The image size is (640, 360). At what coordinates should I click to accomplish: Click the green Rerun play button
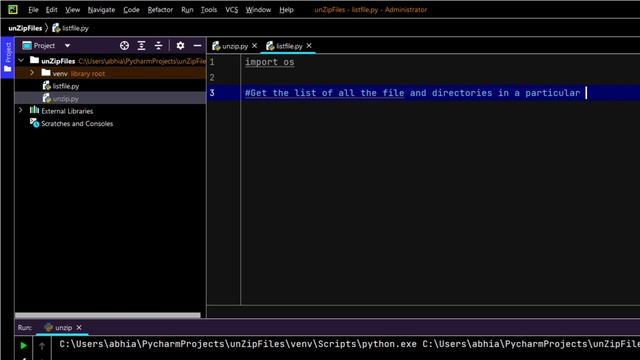click(24, 345)
